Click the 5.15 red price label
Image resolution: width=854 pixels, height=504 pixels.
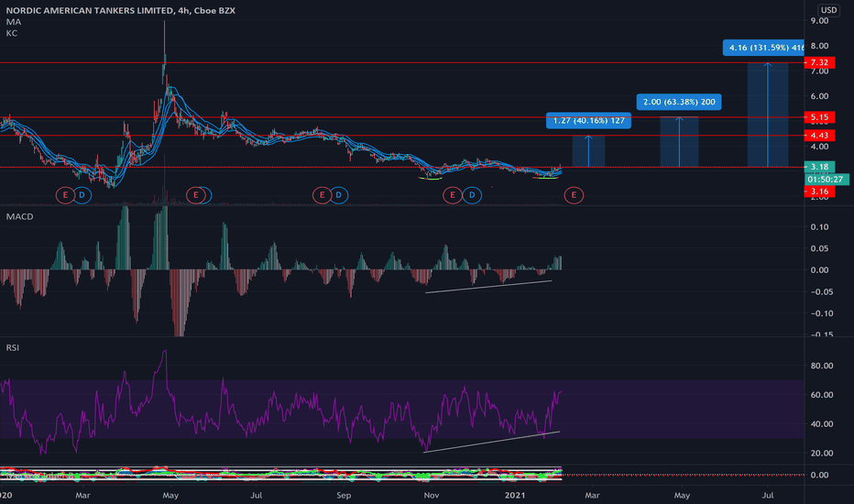coord(819,117)
